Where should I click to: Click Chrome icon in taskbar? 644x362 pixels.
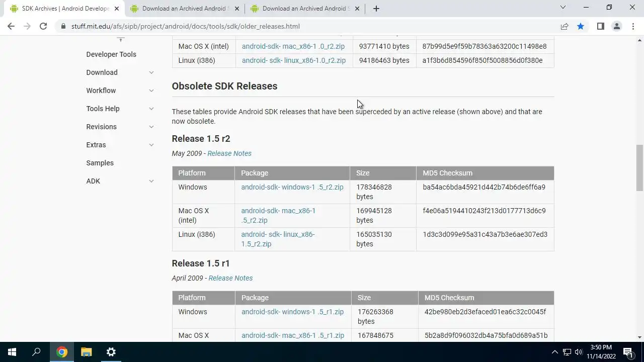coord(61,352)
